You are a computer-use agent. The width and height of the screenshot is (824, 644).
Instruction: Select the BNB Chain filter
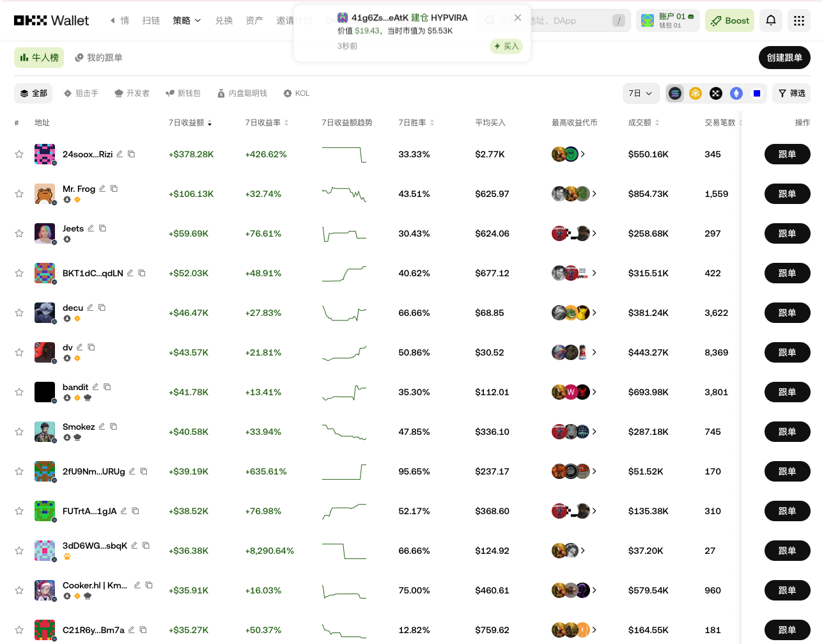pos(695,93)
